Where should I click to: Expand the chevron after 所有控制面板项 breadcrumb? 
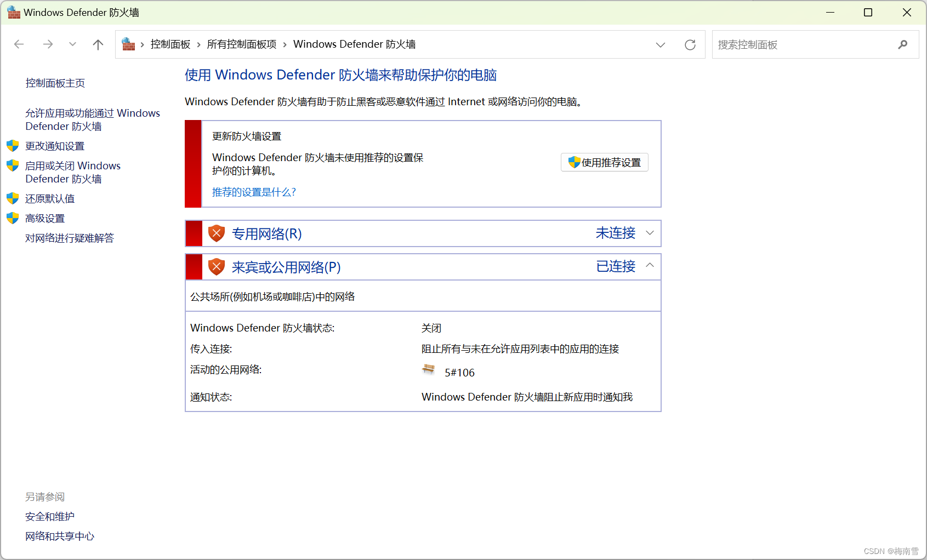point(285,45)
